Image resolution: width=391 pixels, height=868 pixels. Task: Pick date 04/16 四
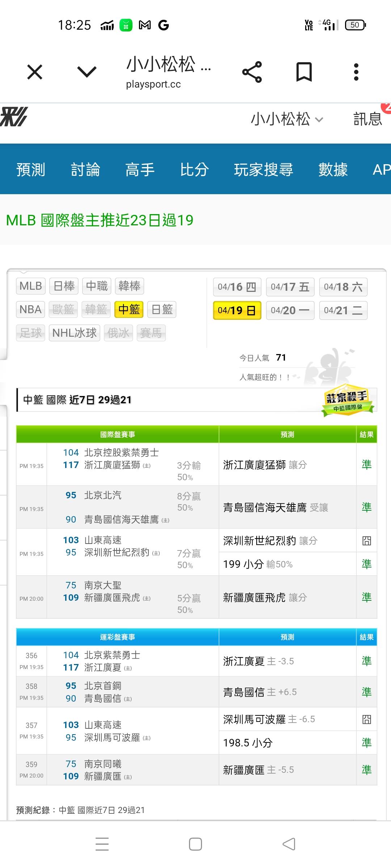click(237, 287)
